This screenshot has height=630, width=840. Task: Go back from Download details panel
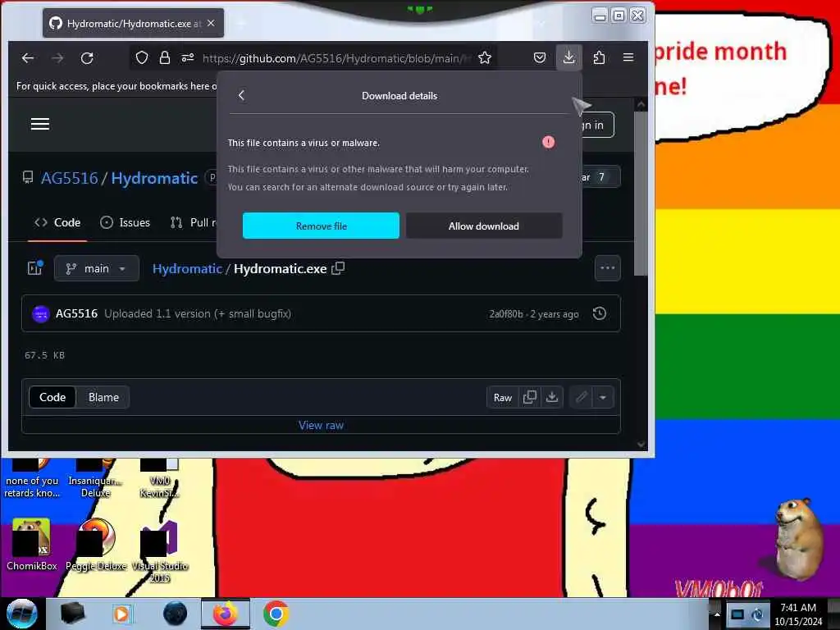click(x=241, y=95)
